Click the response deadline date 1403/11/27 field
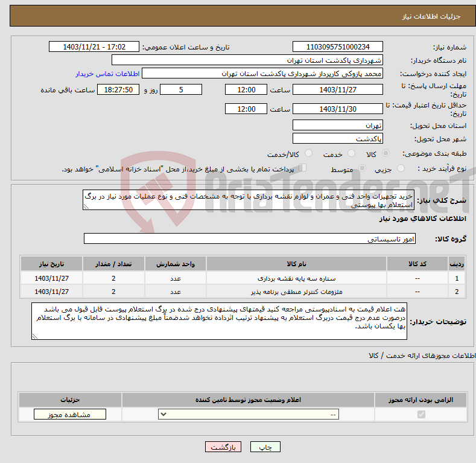 (338, 89)
